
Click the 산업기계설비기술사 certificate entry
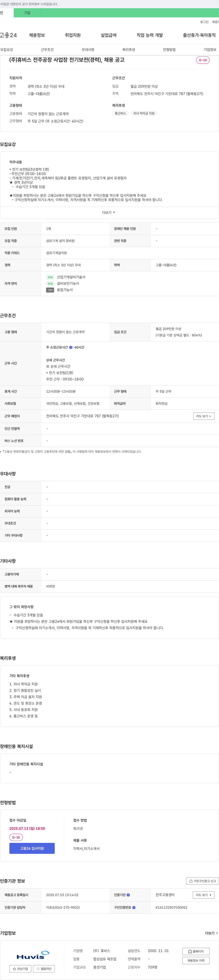(71, 277)
